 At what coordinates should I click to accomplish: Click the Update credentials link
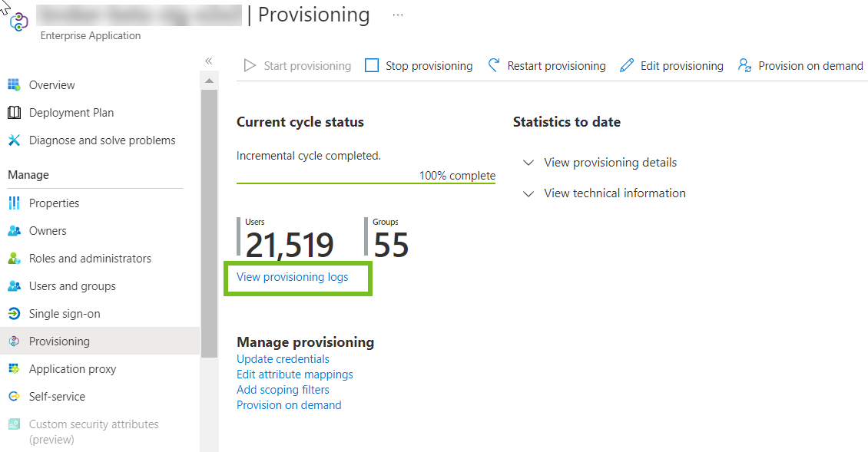click(283, 359)
